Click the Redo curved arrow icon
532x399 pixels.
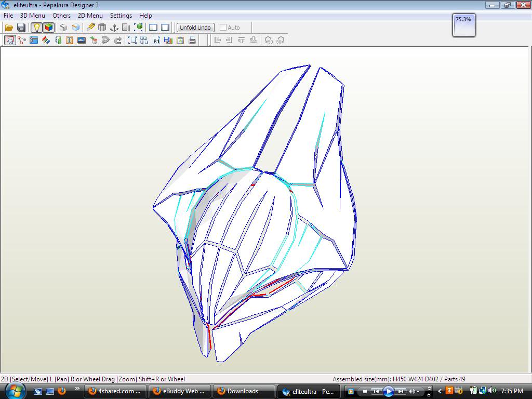tap(118, 41)
